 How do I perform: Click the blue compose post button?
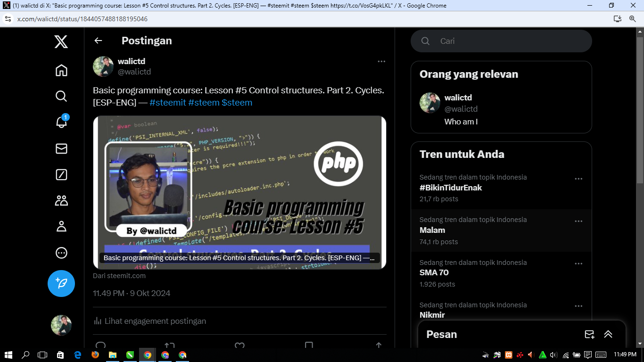click(61, 283)
